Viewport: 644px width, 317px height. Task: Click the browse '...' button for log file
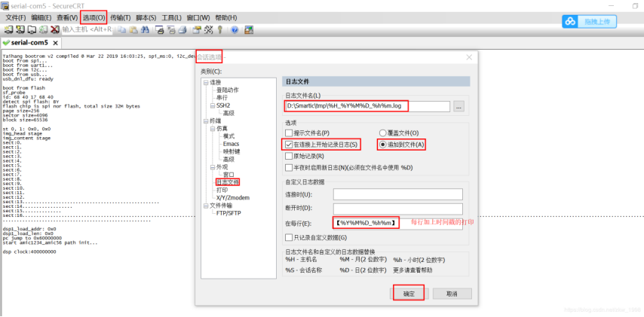point(459,106)
